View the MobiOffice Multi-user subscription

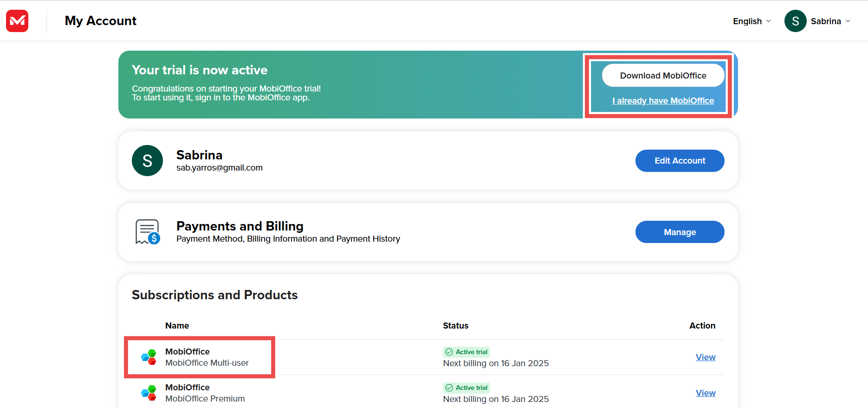(705, 357)
